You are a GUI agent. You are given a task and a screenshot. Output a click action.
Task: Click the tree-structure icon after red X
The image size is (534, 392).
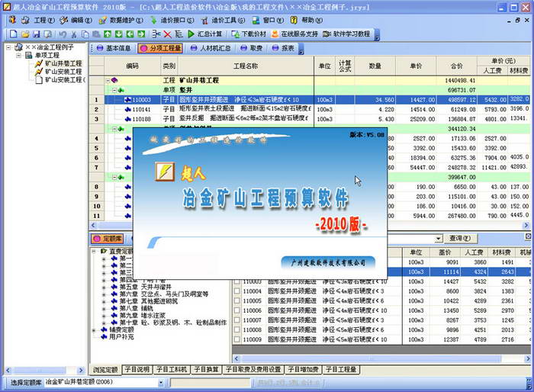[x=179, y=34]
